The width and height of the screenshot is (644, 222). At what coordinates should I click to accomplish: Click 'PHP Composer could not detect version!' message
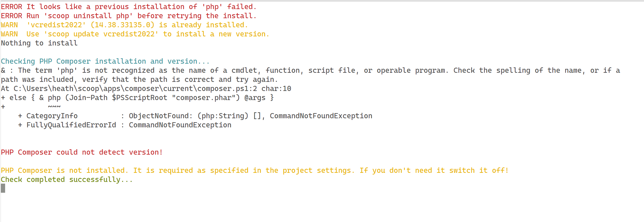point(82,152)
